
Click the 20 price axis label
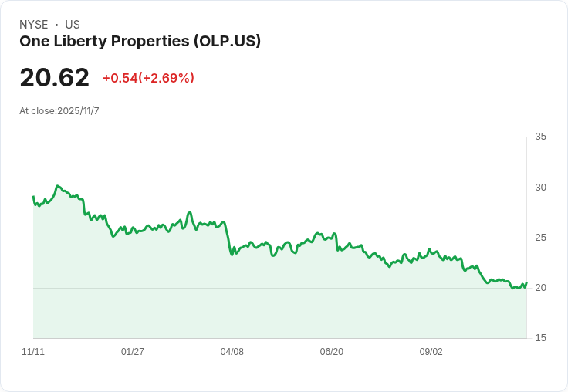(540, 288)
